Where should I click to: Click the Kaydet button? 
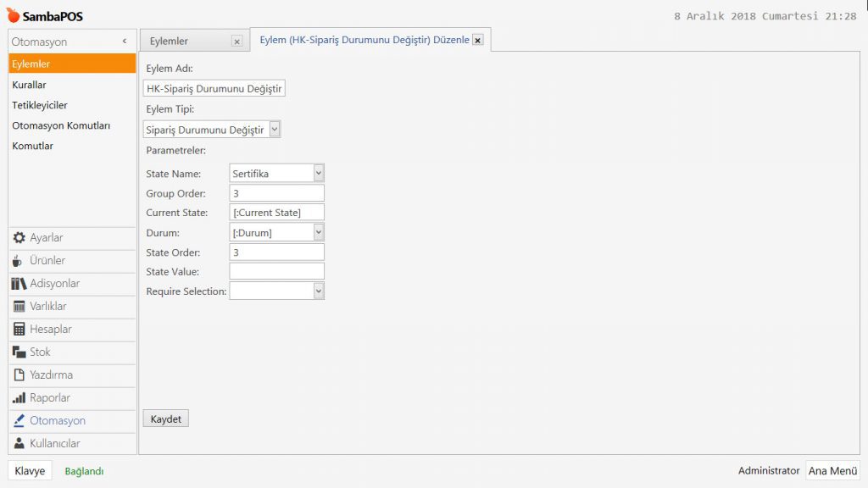pyautogui.click(x=165, y=419)
